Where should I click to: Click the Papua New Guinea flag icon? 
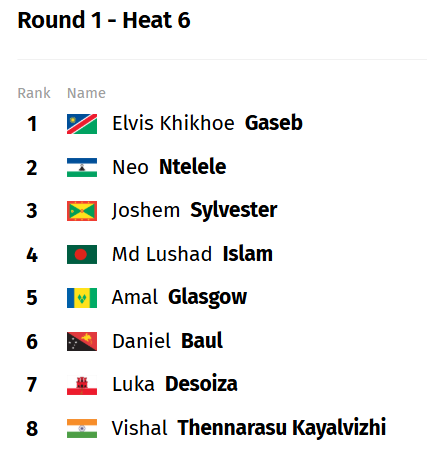82,341
